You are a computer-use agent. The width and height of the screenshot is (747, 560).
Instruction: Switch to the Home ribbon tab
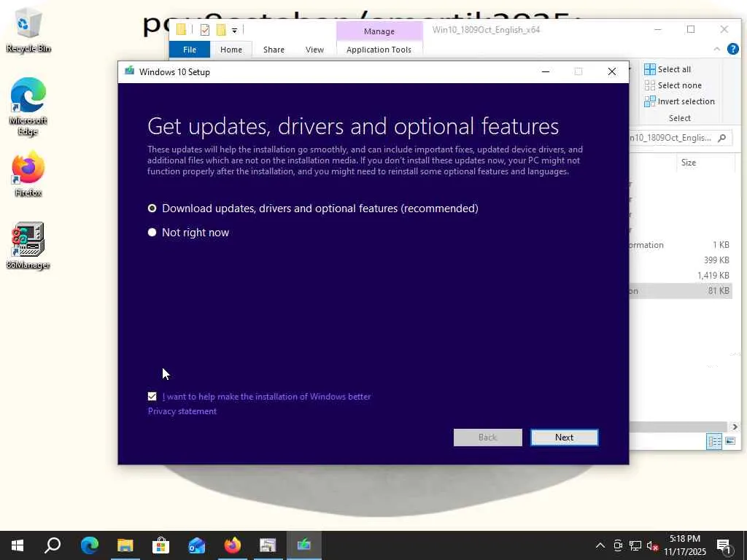click(x=231, y=50)
